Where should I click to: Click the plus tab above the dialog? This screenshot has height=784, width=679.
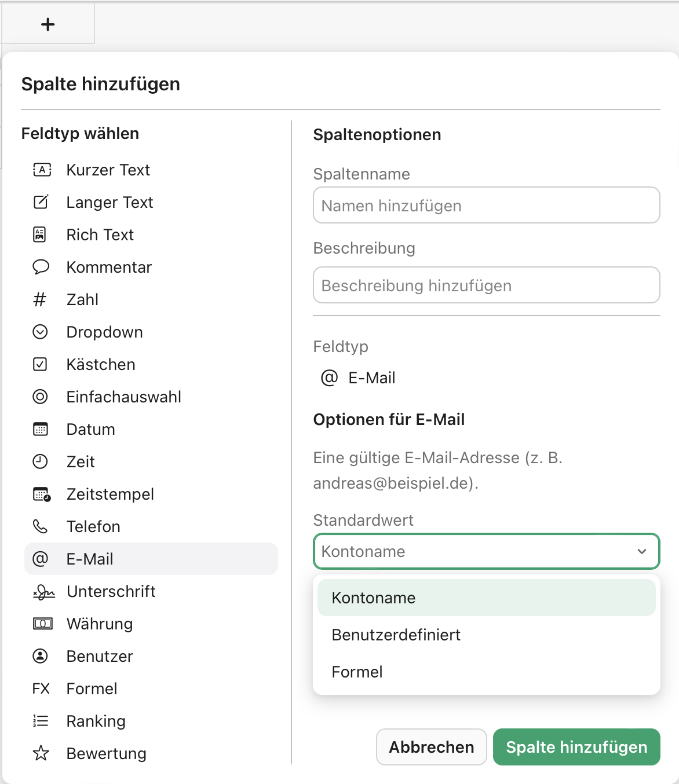48,24
